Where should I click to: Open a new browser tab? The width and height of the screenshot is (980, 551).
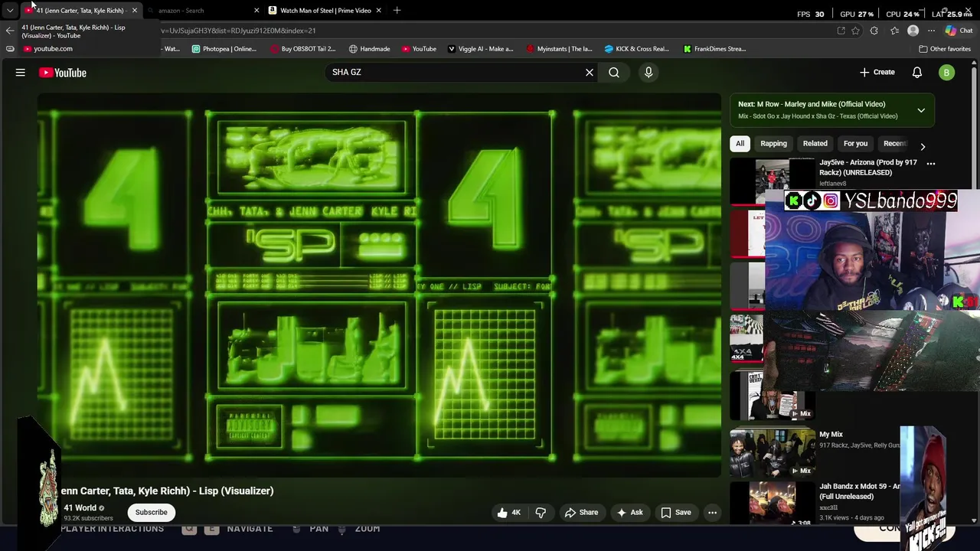point(397,11)
